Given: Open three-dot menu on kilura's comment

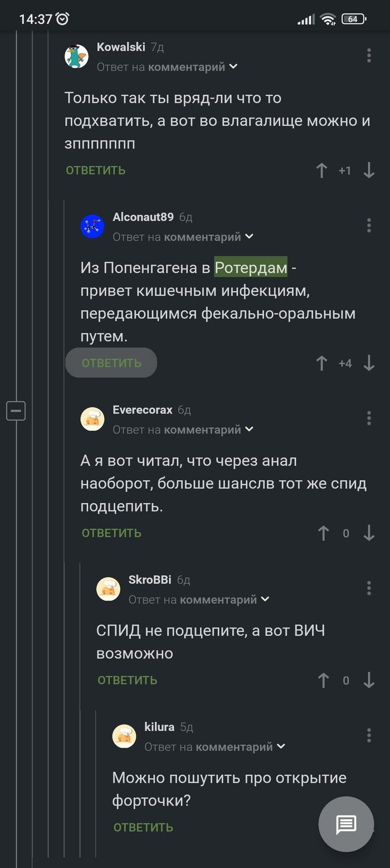Looking at the screenshot, I should click(x=369, y=735).
